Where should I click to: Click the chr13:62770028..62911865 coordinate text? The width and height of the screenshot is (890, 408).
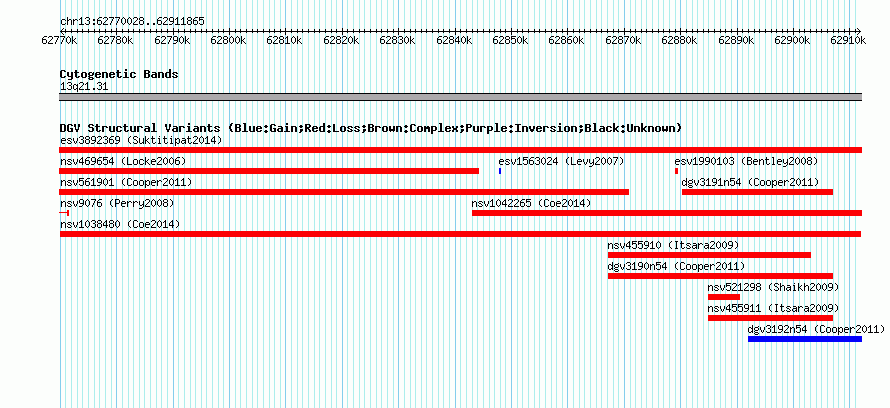point(132,22)
